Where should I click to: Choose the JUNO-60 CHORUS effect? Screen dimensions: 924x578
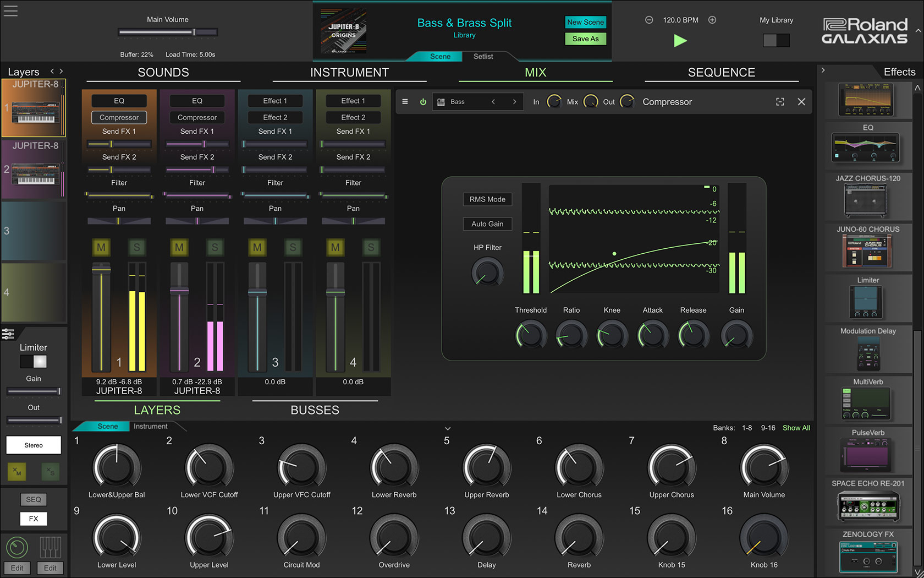point(868,251)
